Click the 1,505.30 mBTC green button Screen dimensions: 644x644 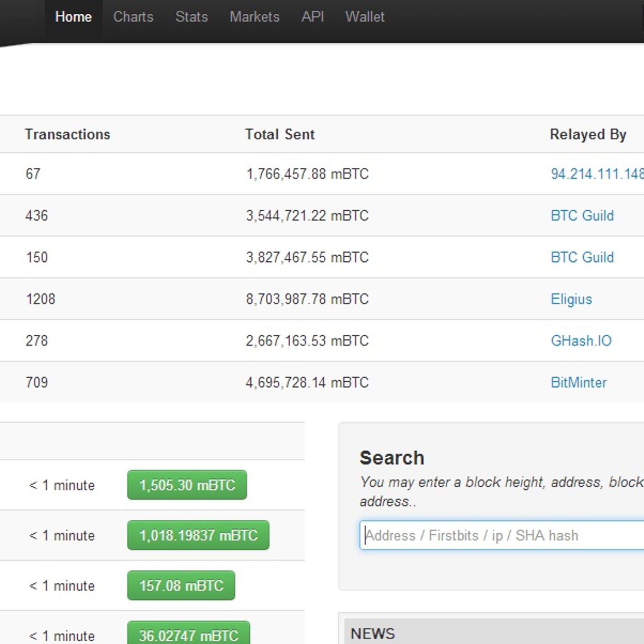point(187,485)
